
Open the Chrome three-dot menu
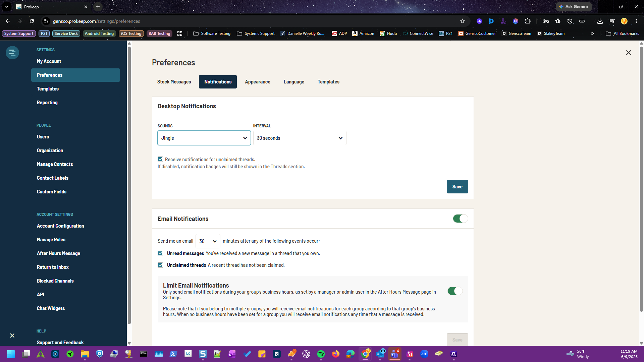point(636,21)
